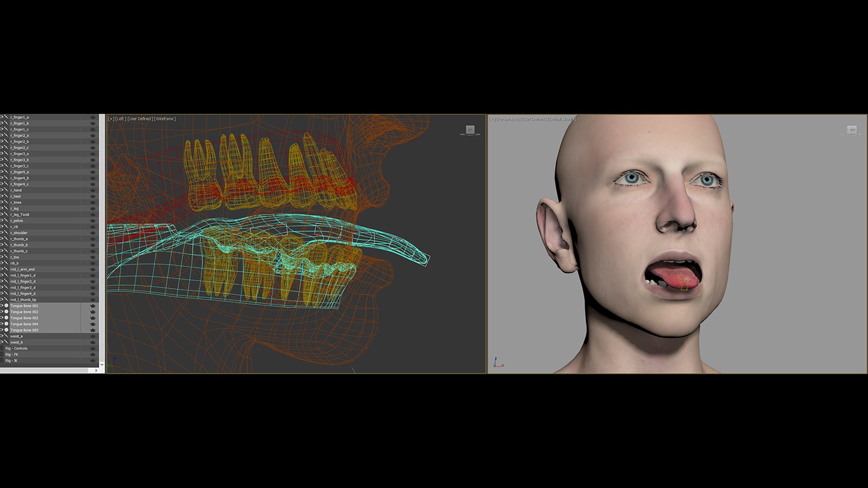Hide Tongue Bone 003 with its eye icon
Viewport: 868px width, 488px height.
coord(1,318)
